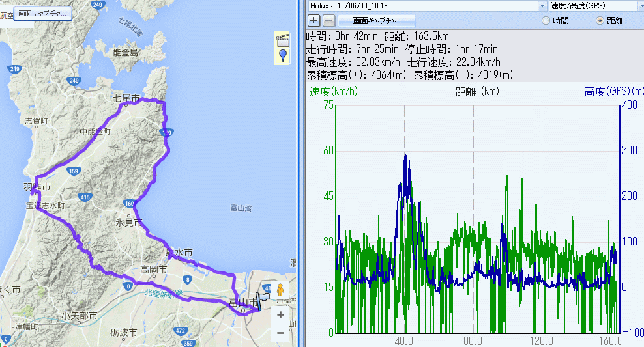Click 画面キャプチャ button above the map
The image size is (644, 347).
(x=43, y=13)
